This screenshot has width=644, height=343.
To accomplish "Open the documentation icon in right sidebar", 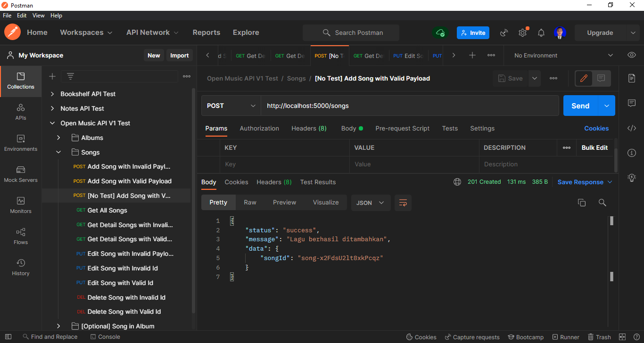I will (x=632, y=78).
